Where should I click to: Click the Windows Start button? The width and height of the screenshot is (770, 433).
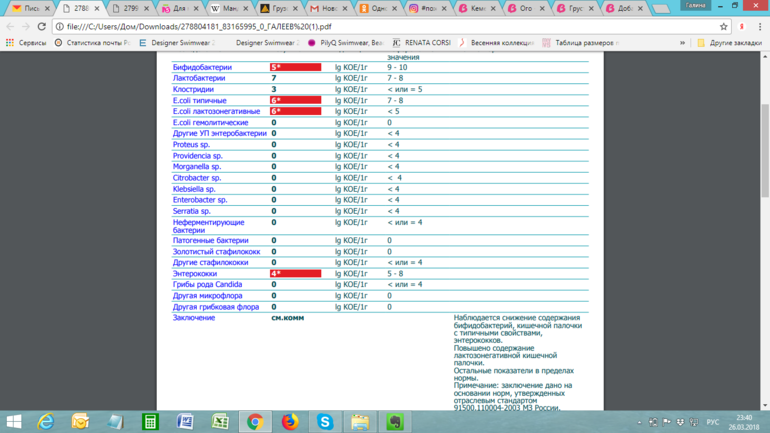pyautogui.click(x=14, y=422)
